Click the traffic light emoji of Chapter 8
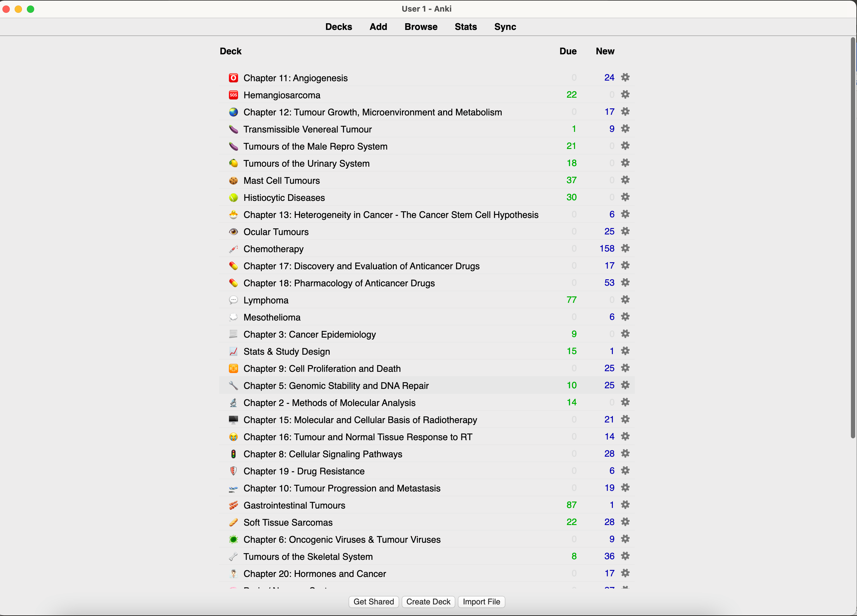The width and height of the screenshot is (857, 616). pos(233,454)
